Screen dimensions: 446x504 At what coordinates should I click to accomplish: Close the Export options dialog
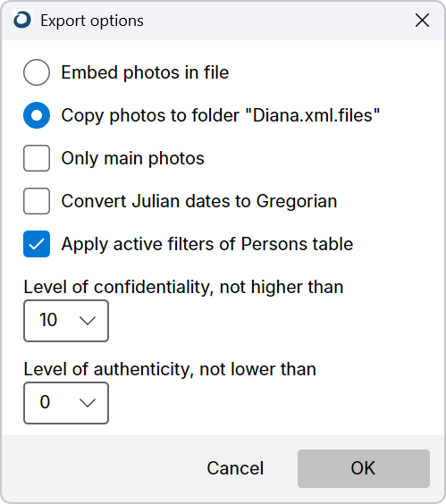[x=422, y=21]
